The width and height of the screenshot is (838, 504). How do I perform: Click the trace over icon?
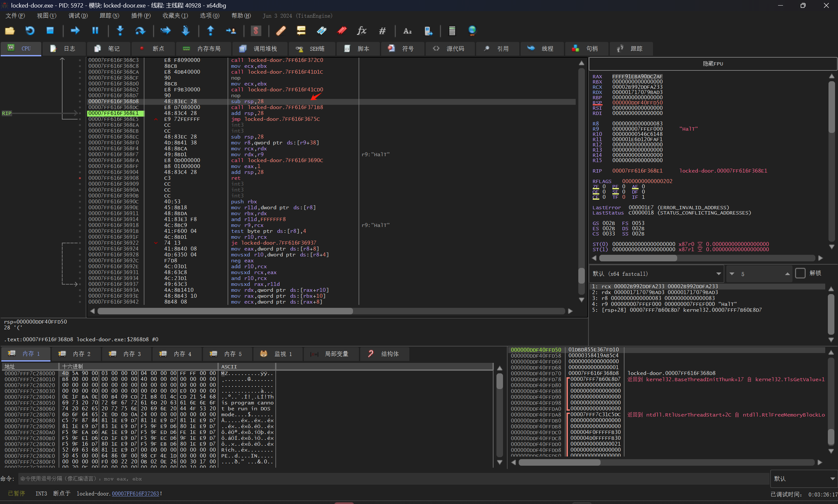[x=185, y=31]
